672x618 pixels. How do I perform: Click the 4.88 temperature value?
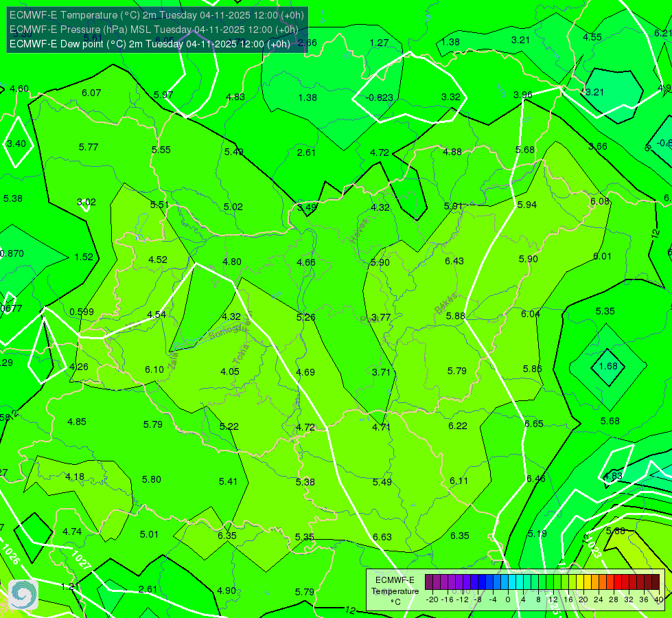click(x=452, y=152)
